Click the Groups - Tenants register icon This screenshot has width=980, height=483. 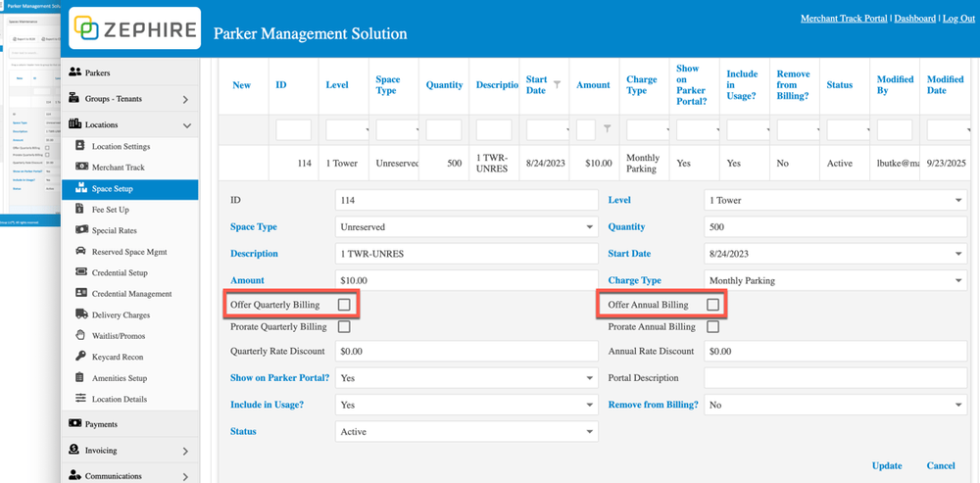[x=75, y=98]
